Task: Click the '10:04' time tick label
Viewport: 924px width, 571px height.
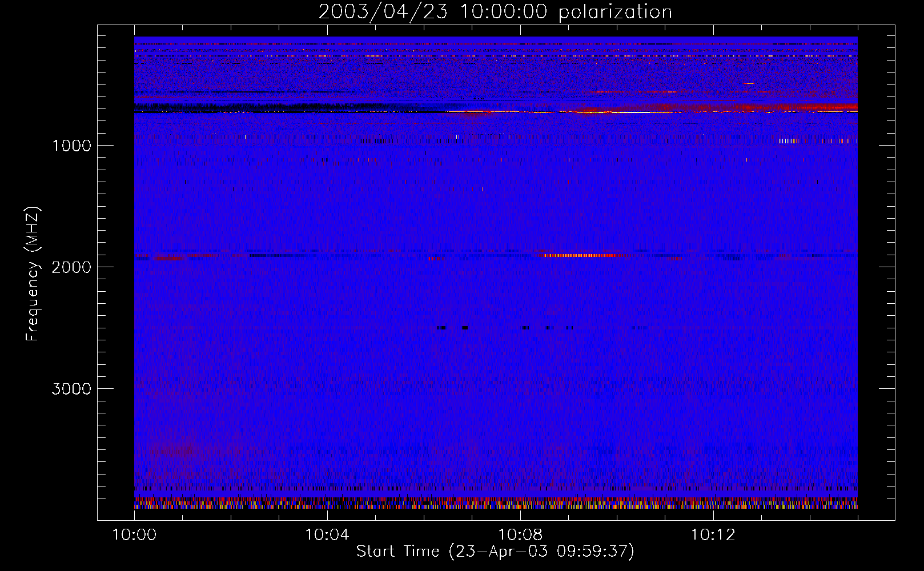Action: (x=327, y=534)
